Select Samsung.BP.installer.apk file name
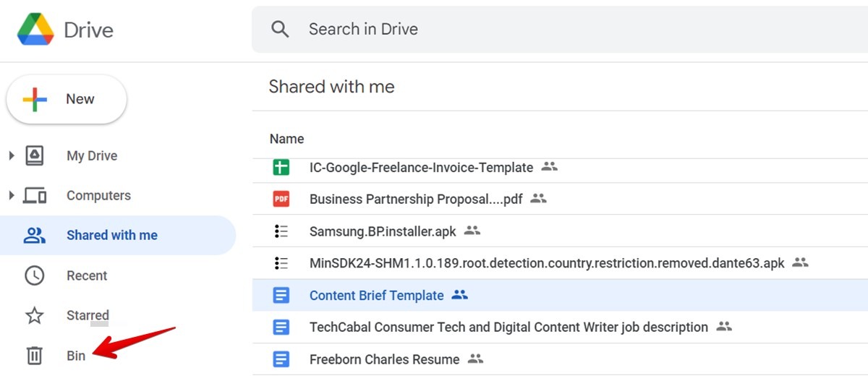 (383, 231)
